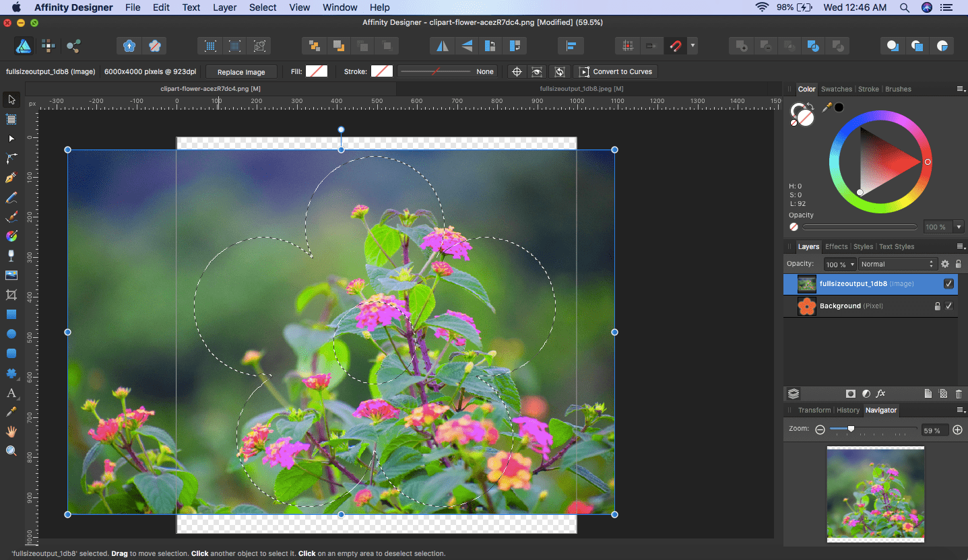
Task: Select the Pencil tool
Action: pos(11,197)
